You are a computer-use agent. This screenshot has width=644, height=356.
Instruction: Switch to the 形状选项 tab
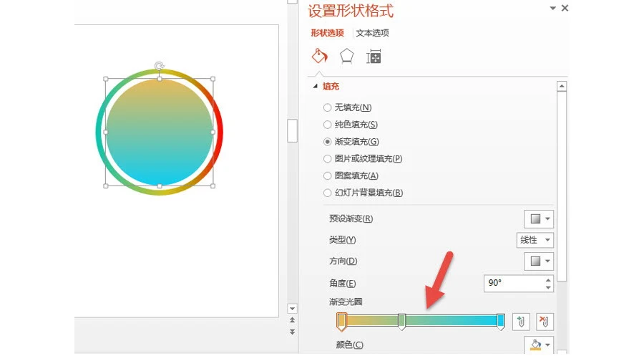coord(327,33)
